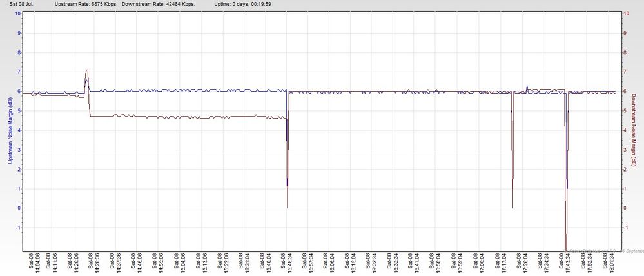Image resolution: width=644 pixels, height=276 pixels.
Task: Click the red downstream axis tick 3
Action: 625,150
